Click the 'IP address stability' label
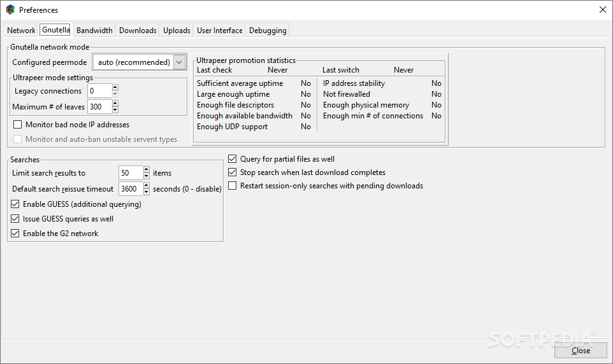Viewport: 613px width, 364px height. click(354, 83)
